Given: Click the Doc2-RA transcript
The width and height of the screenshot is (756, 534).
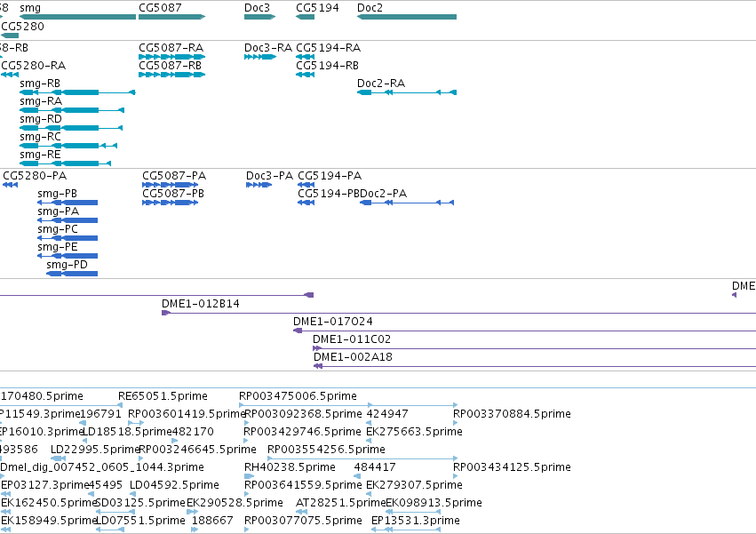Looking at the screenshot, I should click(x=407, y=92).
